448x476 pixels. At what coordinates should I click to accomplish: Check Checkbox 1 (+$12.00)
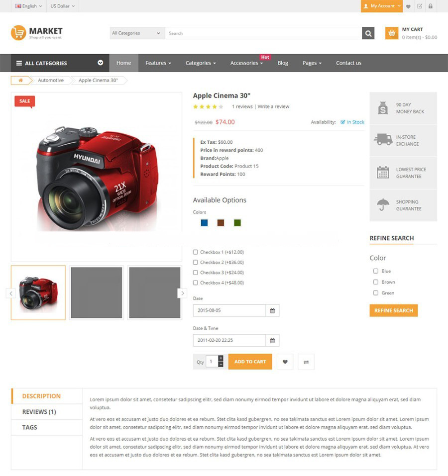pos(195,252)
